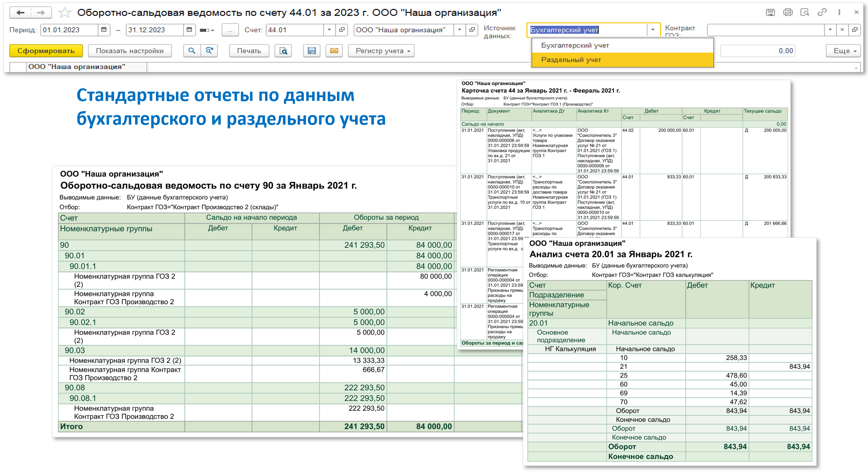Expand the organization dropdown arrow

[x=459, y=30]
